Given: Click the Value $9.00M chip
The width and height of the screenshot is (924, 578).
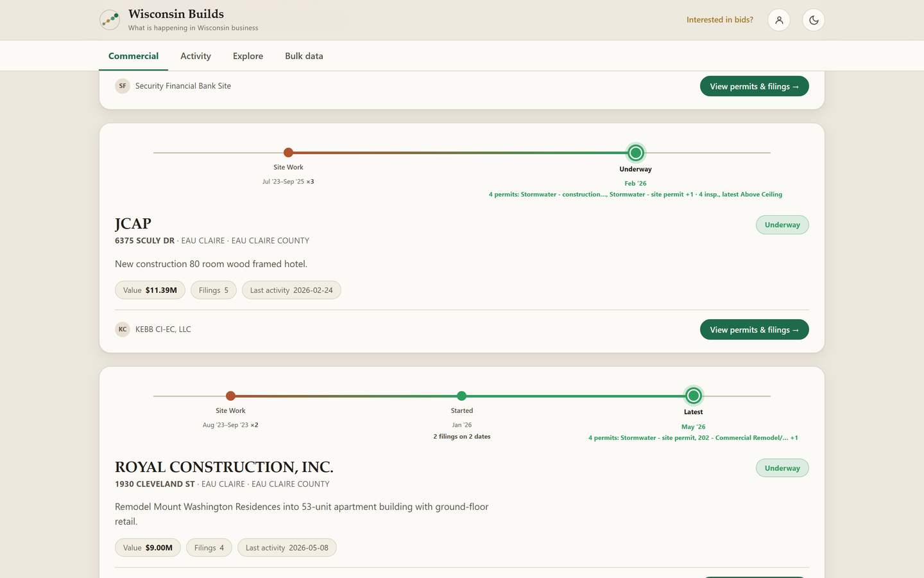Looking at the screenshot, I should coord(148,548).
